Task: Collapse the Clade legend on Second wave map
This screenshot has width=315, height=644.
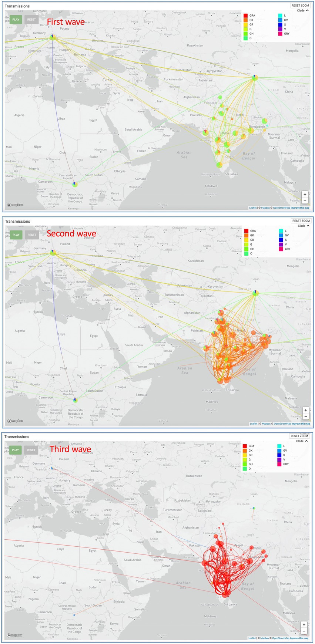Action: tap(304, 226)
